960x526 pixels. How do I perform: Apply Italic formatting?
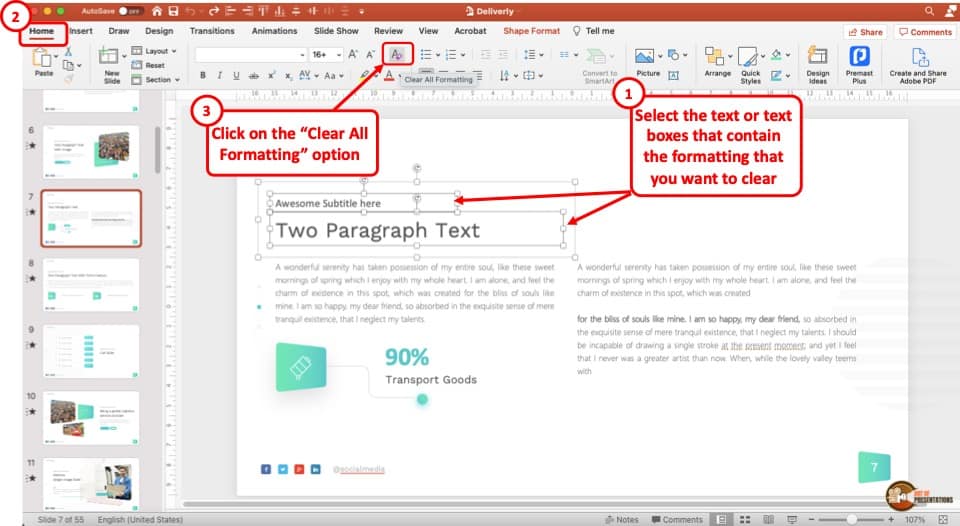click(219, 75)
